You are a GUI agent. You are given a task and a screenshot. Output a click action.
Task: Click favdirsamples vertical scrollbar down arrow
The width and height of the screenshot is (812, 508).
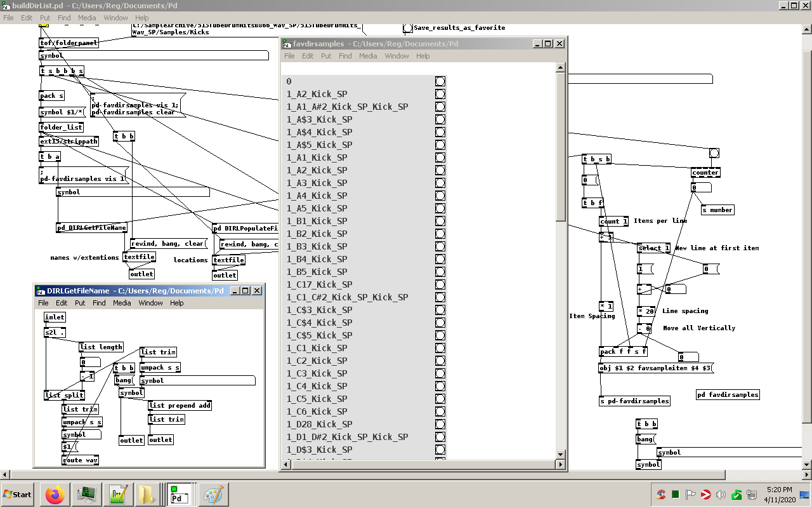click(x=560, y=455)
